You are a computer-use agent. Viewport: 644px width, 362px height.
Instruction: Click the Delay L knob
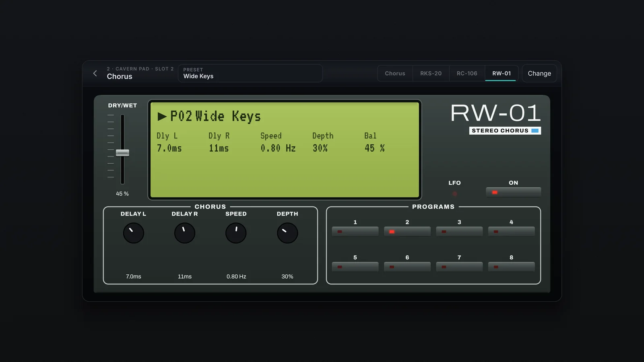pos(133,233)
